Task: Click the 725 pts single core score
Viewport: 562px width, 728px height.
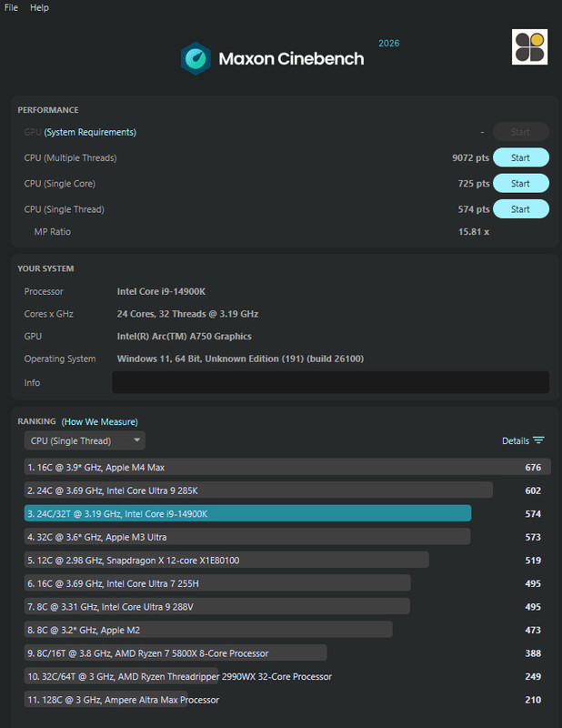Action: point(474,184)
